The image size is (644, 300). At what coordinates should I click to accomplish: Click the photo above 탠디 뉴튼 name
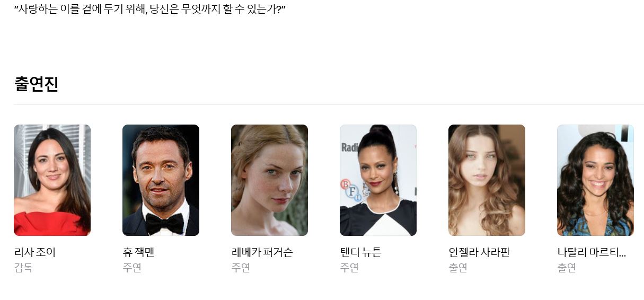pos(378,180)
